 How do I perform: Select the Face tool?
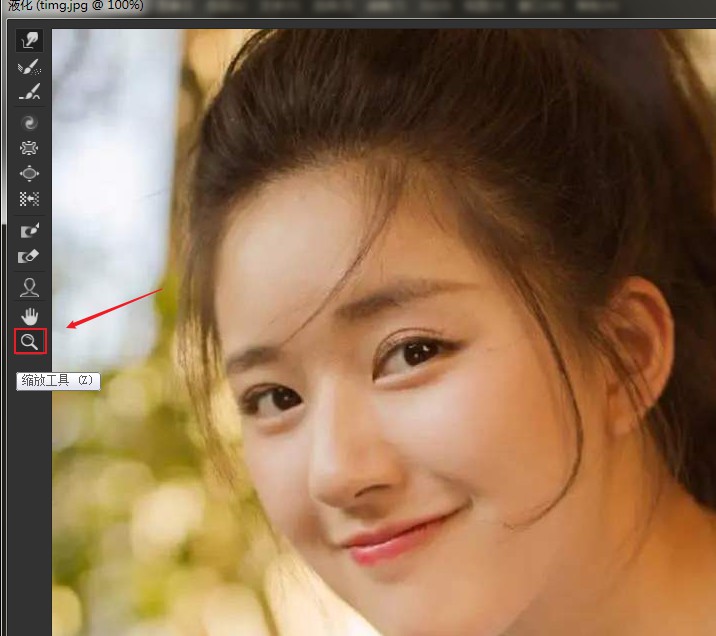(x=30, y=288)
